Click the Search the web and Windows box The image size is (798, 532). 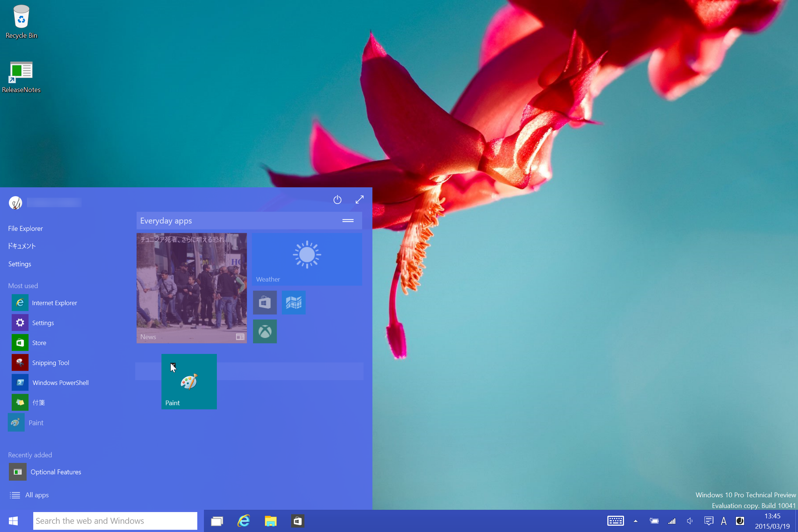[x=115, y=521]
